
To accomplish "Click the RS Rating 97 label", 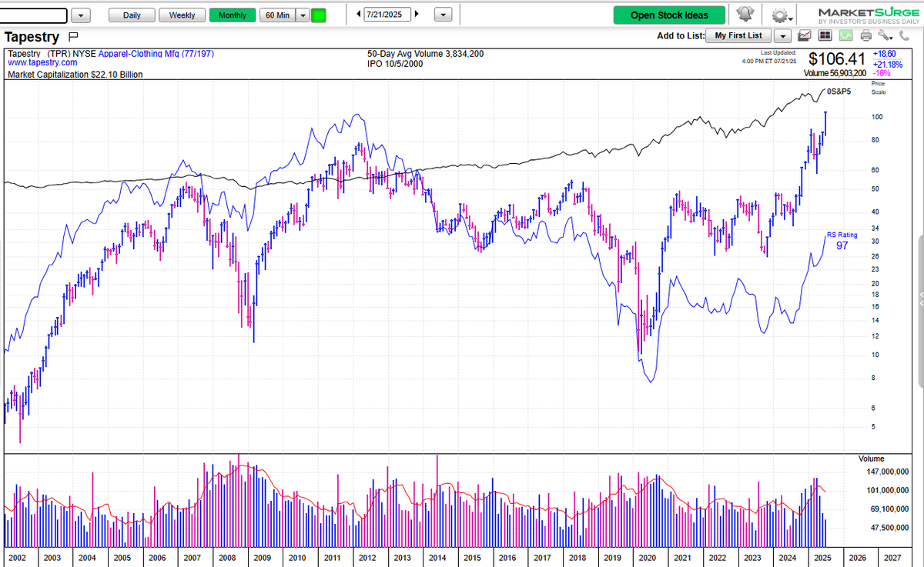I will click(x=842, y=241).
